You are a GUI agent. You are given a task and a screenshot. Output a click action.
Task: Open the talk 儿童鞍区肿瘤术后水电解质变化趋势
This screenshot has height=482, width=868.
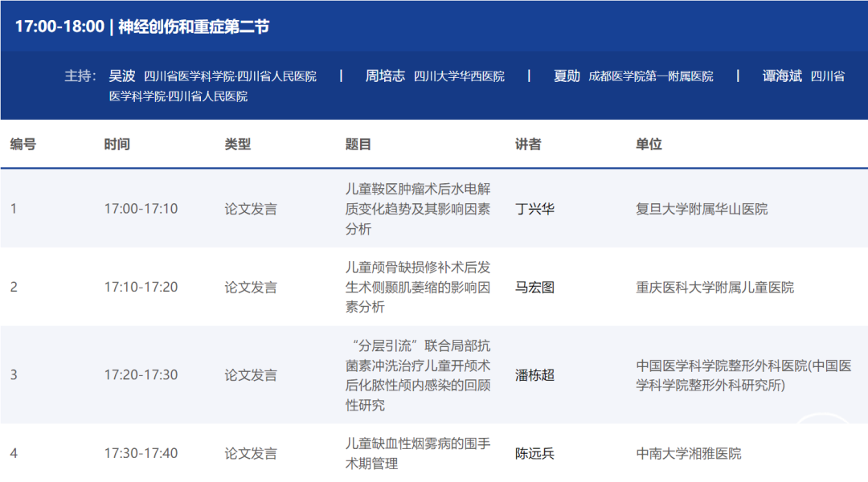pyautogui.click(x=417, y=209)
